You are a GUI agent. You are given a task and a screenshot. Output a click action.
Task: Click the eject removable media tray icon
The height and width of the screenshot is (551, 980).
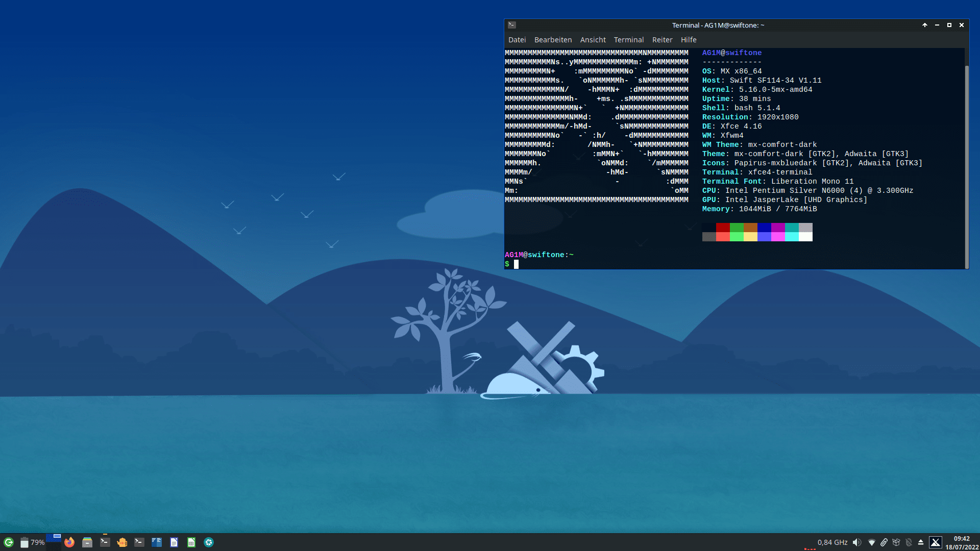(921, 542)
